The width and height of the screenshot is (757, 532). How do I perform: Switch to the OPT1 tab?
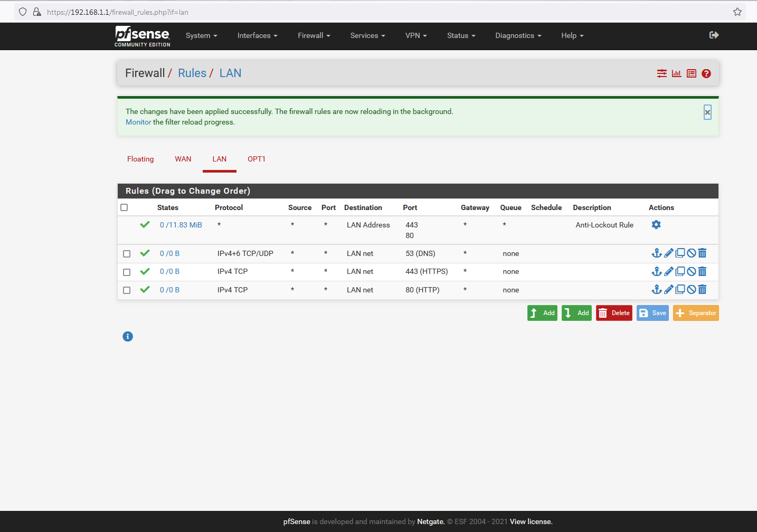coord(257,159)
